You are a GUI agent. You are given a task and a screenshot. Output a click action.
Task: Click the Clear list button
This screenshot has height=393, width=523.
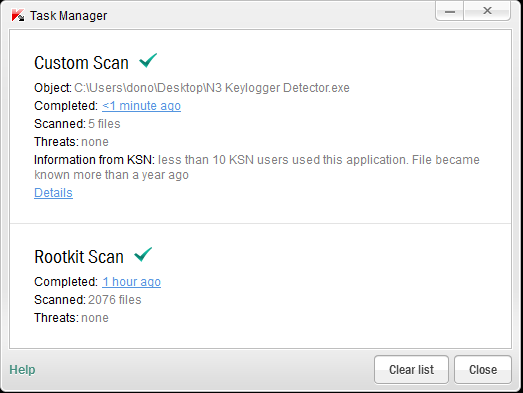411,370
